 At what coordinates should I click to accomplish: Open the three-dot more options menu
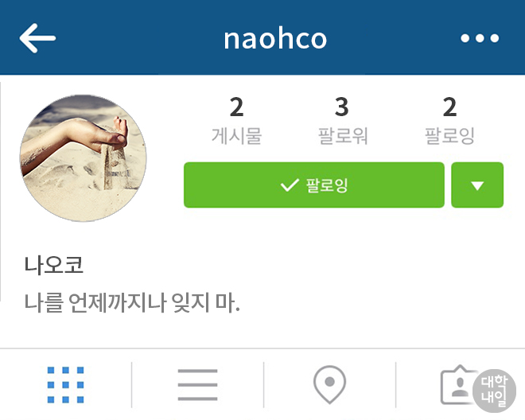(x=480, y=38)
